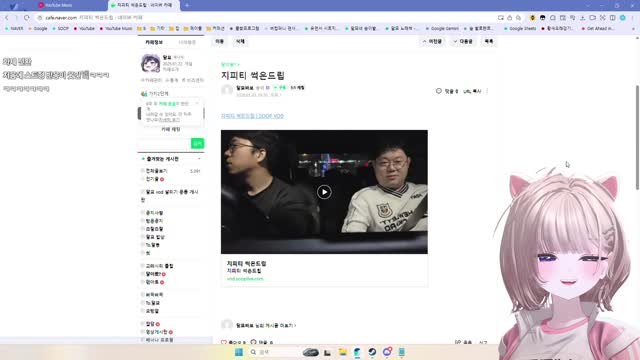Toggle the browser side panel icon
640x360 pixels.
point(613,18)
